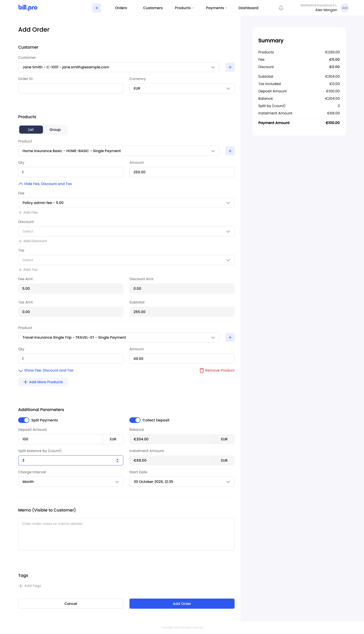Click the Memo text area

(x=126, y=534)
